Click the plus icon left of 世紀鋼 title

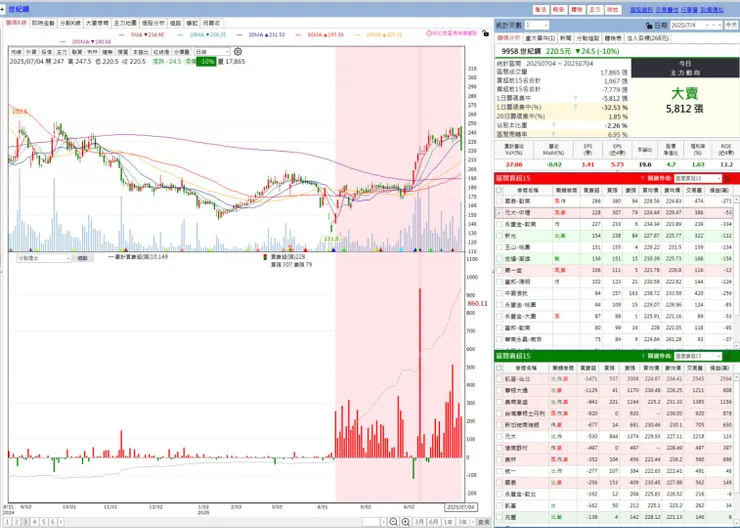click(x=2, y=9)
